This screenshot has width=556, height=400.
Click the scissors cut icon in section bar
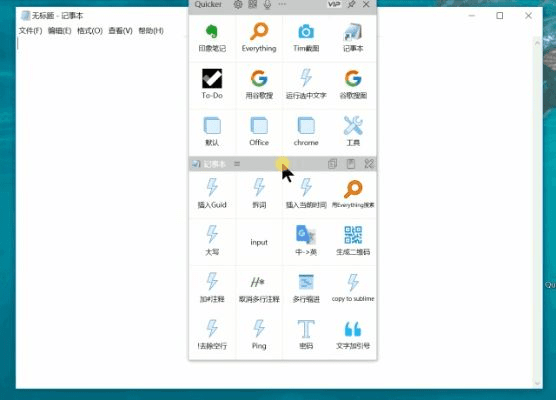369,164
